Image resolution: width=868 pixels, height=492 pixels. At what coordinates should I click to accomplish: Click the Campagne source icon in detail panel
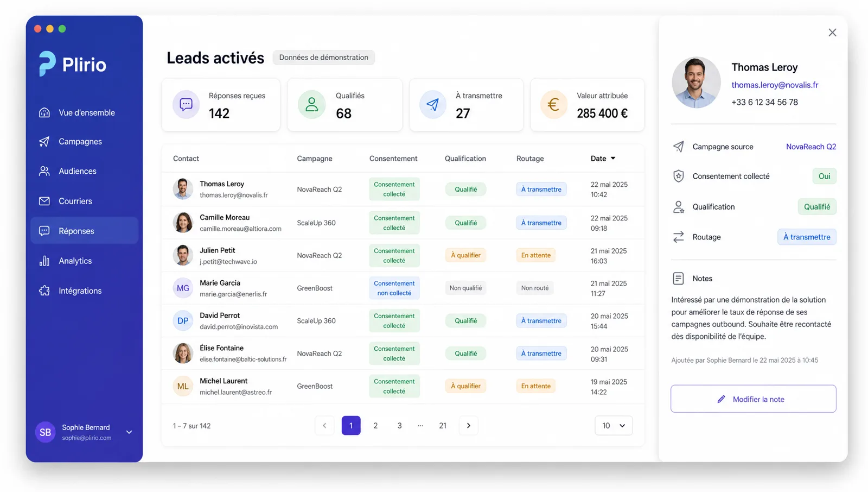pyautogui.click(x=678, y=147)
